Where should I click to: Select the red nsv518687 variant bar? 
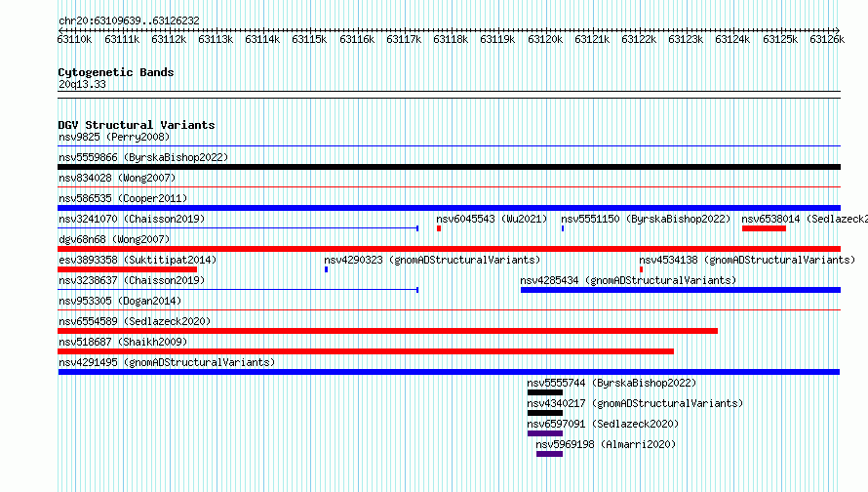click(x=366, y=351)
